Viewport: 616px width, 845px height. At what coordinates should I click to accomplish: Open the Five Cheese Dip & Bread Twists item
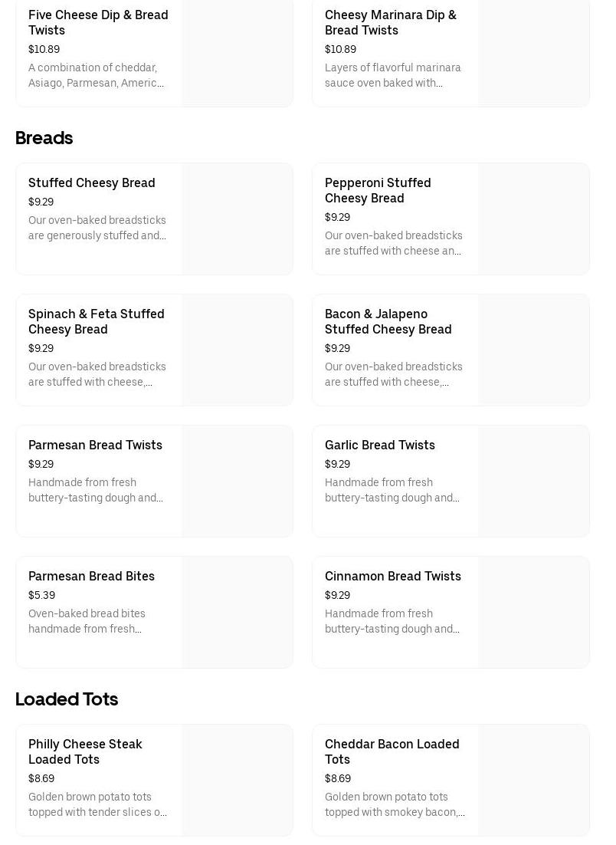pos(98,22)
